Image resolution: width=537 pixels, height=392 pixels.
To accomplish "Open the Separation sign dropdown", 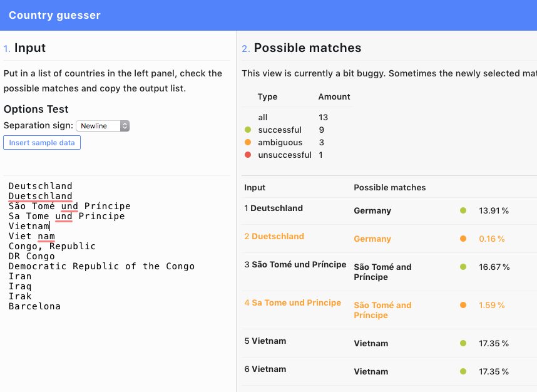I will [x=103, y=126].
